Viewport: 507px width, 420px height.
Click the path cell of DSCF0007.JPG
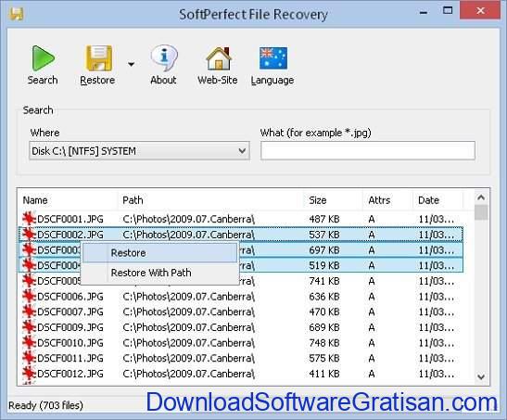tap(188, 312)
